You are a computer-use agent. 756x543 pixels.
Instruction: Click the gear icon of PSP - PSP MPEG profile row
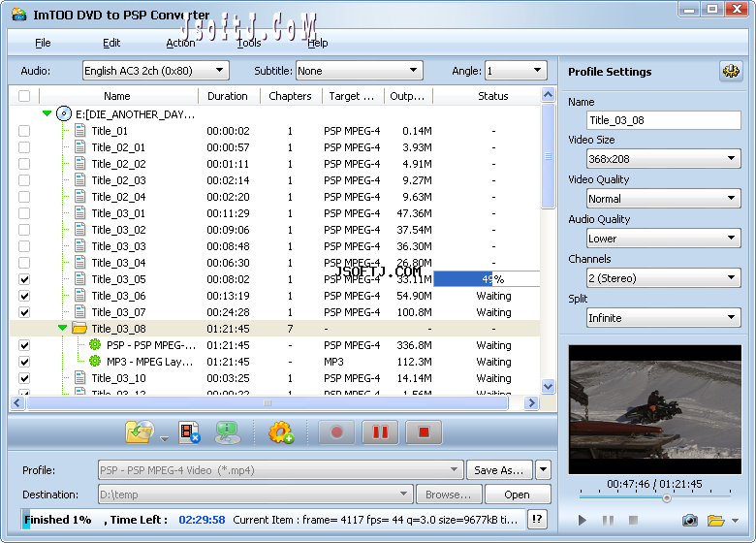[95, 345]
